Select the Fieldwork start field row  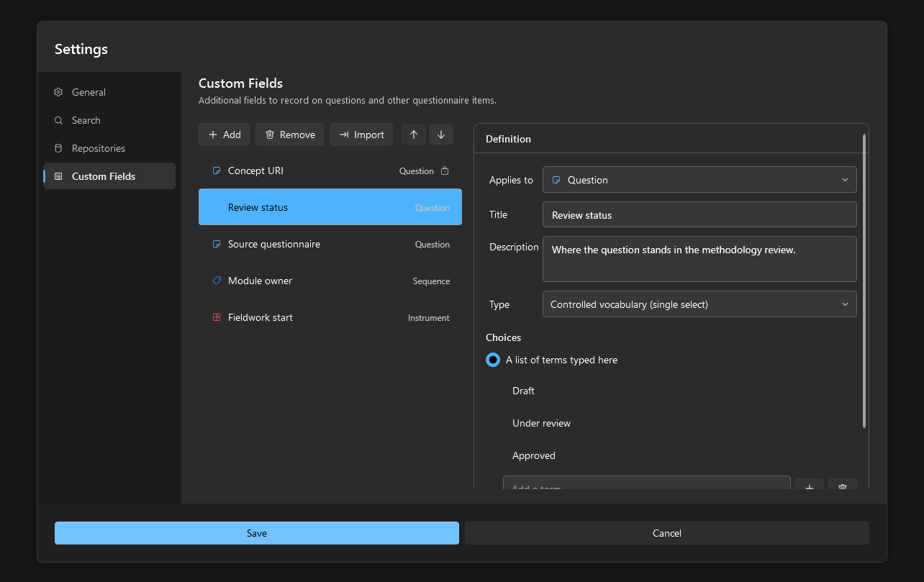pyautogui.click(x=330, y=317)
